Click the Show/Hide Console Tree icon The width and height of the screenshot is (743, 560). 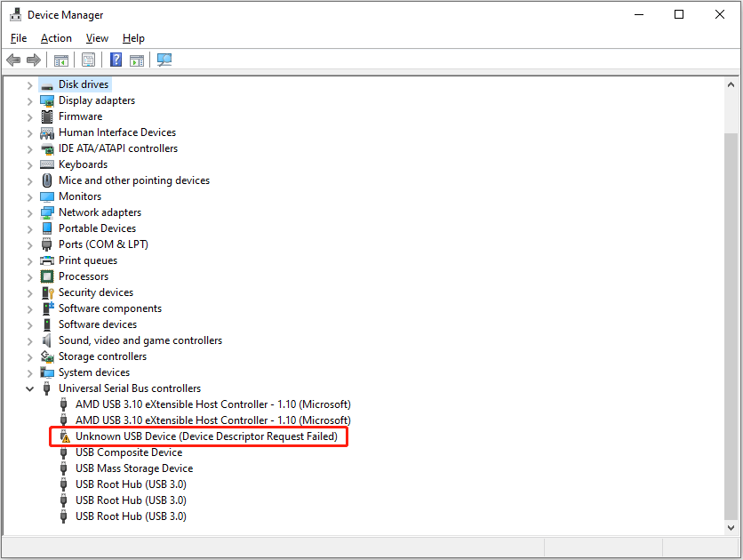60,60
